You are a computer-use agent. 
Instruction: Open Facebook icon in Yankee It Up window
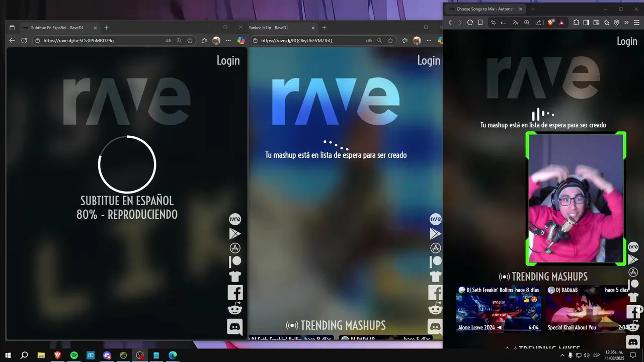click(436, 293)
